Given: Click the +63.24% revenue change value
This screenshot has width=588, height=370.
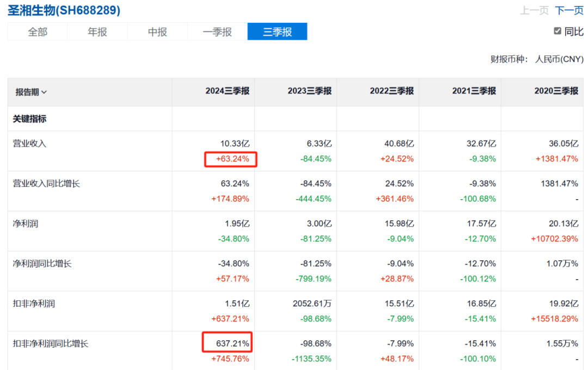Looking at the screenshot, I should (232, 159).
